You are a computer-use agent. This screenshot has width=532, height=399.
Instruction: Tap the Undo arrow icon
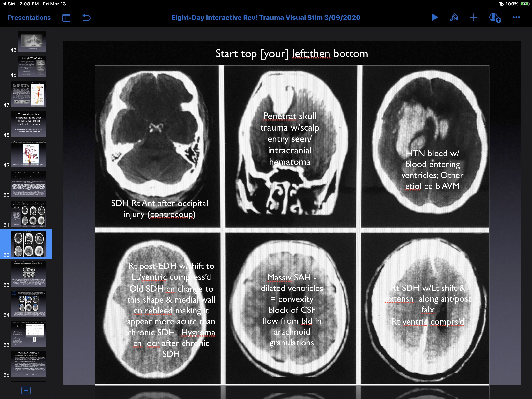point(86,18)
